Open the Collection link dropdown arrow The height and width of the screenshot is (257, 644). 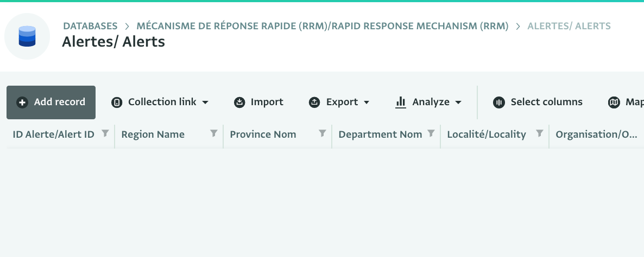(x=205, y=102)
